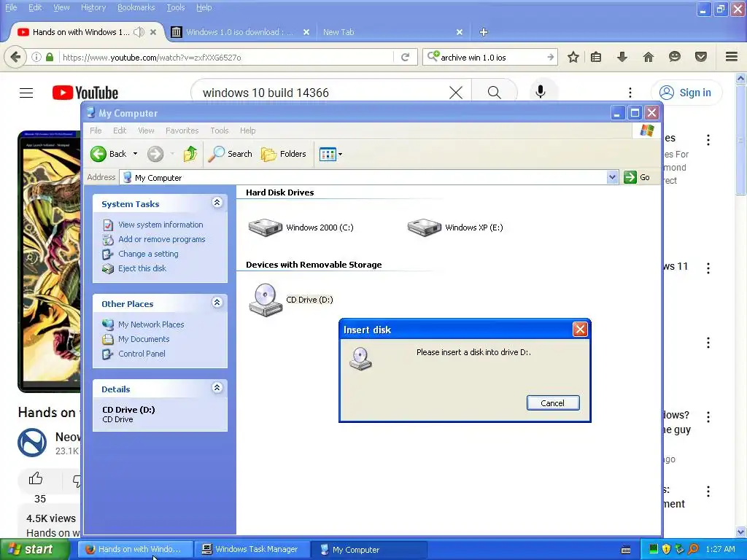Collapse the System Tasks panel

coord(217,203)
